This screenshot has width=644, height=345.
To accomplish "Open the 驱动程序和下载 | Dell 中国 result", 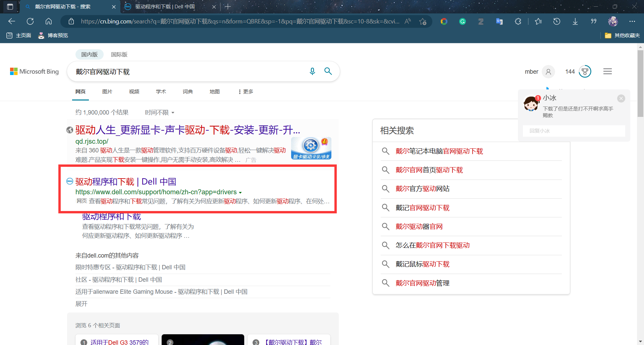I will click(x=126, y=182).
